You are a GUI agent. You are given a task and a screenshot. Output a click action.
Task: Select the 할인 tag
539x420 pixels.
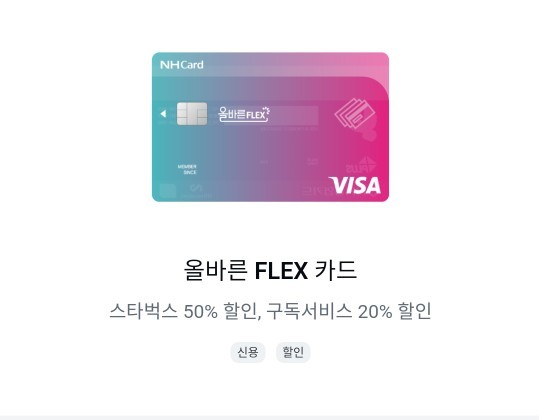[293, 352]
